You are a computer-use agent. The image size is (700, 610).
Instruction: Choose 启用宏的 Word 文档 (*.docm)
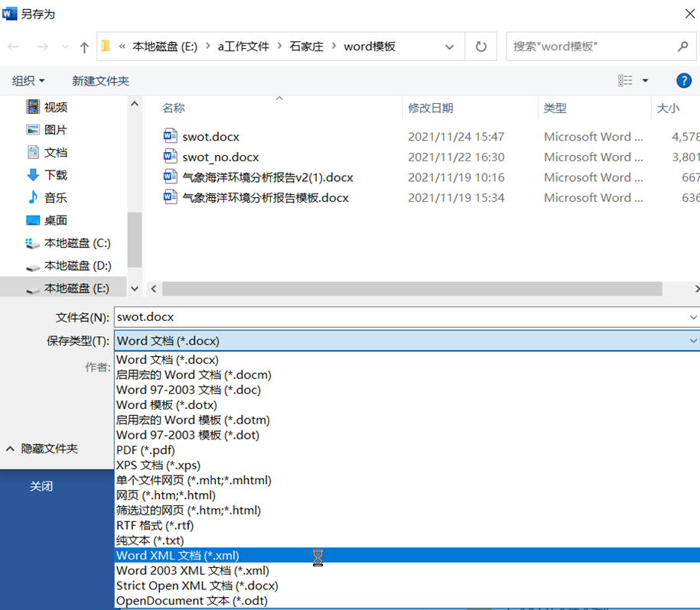click(407, 375)
